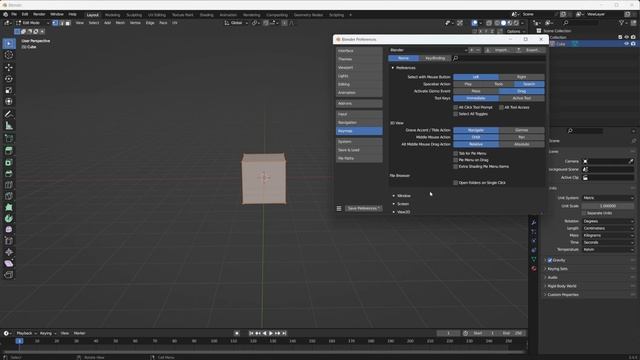
Task: Select the Spin tool
Action: tap(9, 219)
